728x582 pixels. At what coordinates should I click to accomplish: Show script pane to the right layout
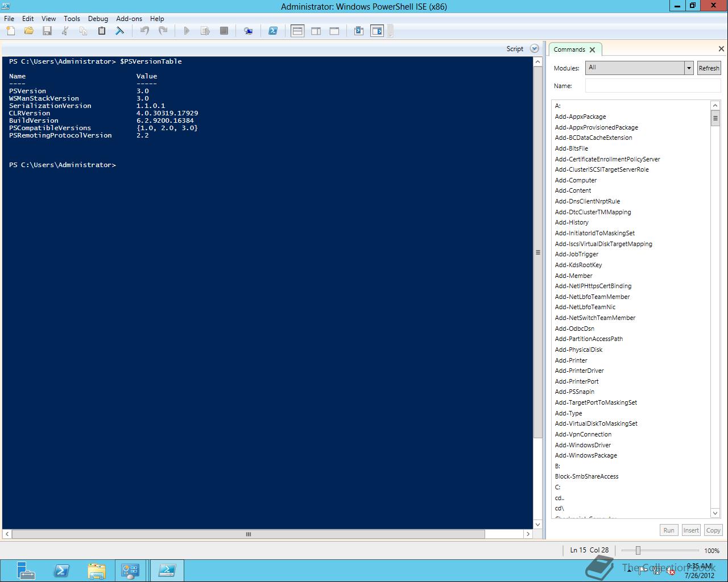tap(316, 31)
